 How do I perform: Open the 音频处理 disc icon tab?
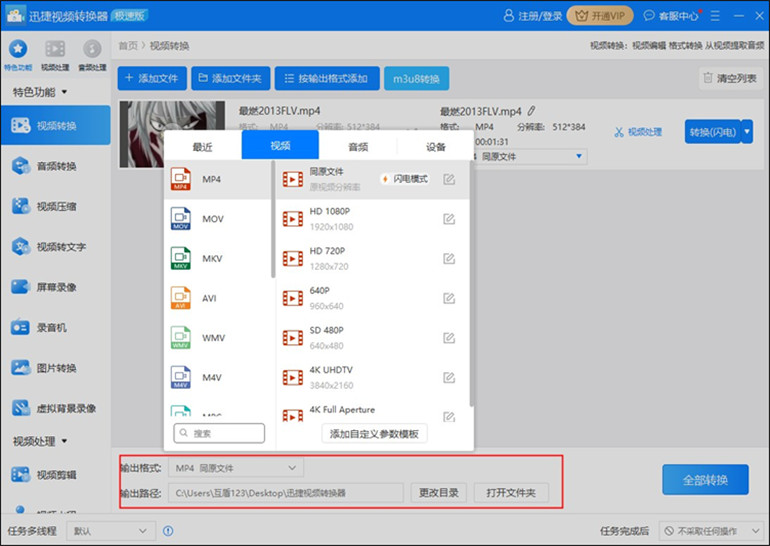coord(92,55)
